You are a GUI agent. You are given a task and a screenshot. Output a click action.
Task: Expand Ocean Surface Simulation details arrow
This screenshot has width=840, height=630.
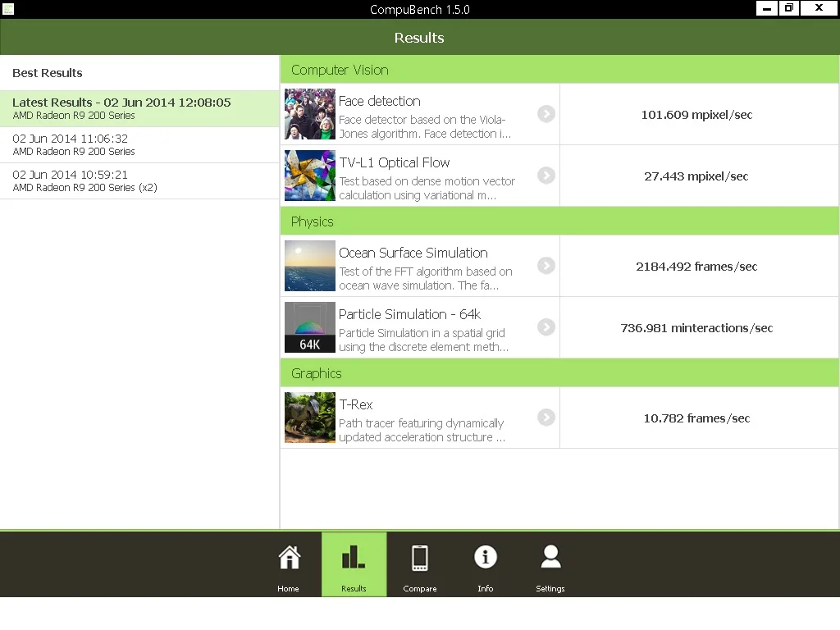click(546, 265)
